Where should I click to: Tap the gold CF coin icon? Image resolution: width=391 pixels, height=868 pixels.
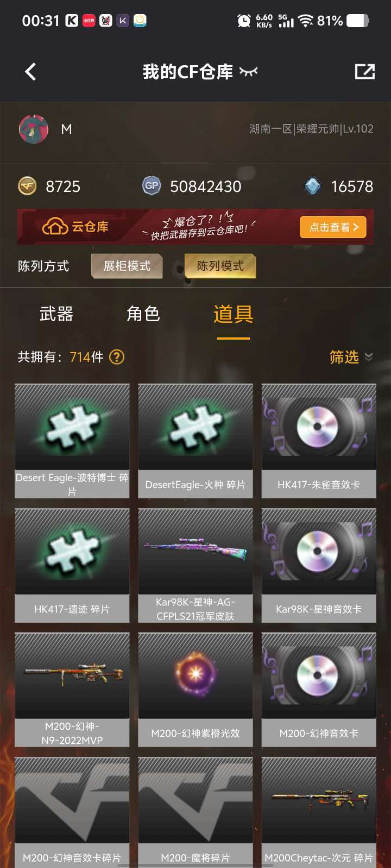point(28,186)
